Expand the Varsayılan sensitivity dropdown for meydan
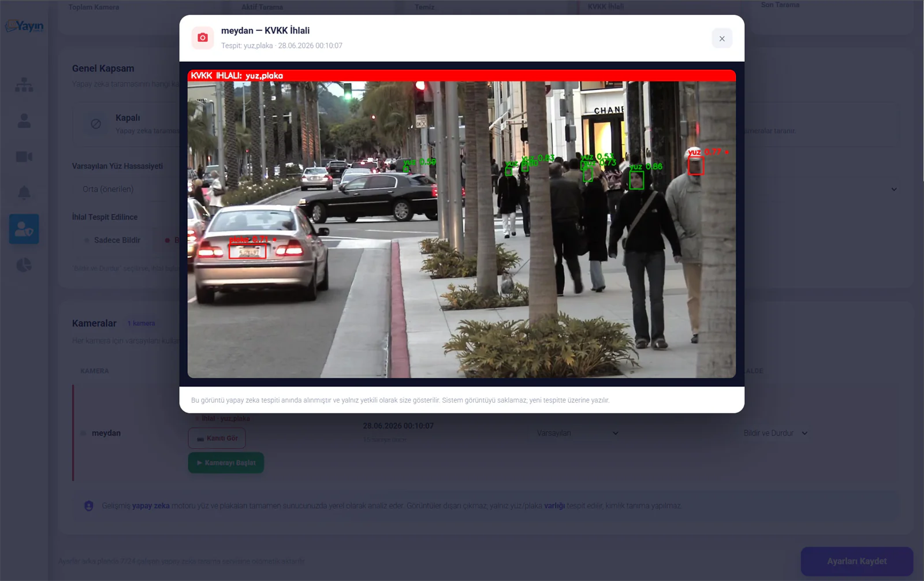Screen dimensions: 924x581 (x=577, y=433)
